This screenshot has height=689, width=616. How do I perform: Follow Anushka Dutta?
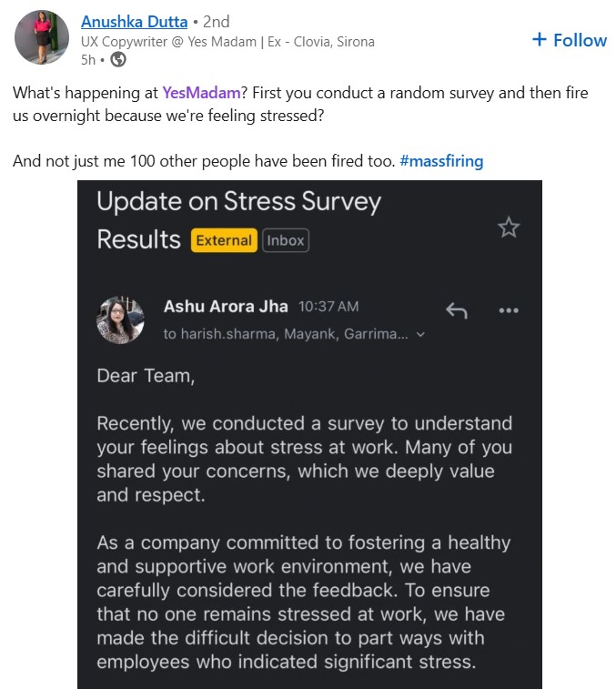coord(569,40)
